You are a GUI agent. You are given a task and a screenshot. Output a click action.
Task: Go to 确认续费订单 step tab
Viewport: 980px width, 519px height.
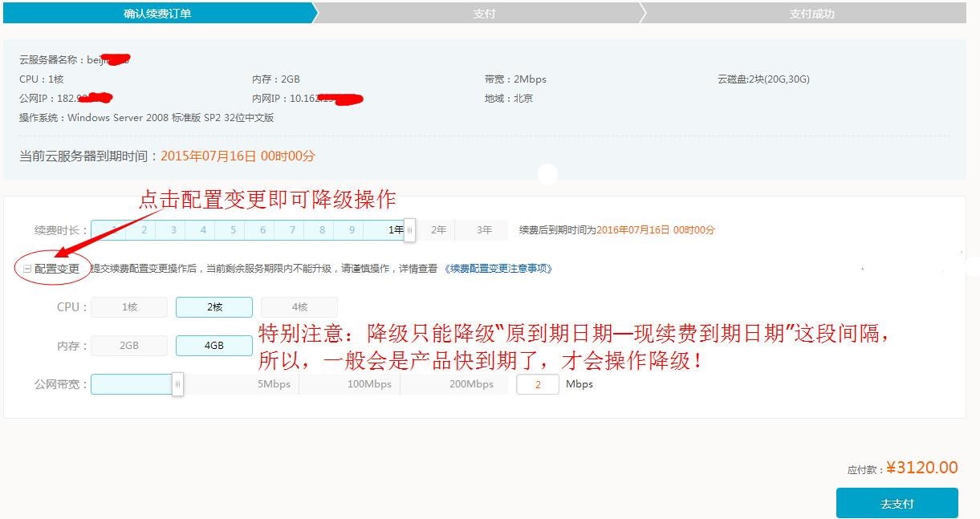click(x=157, y=13)
